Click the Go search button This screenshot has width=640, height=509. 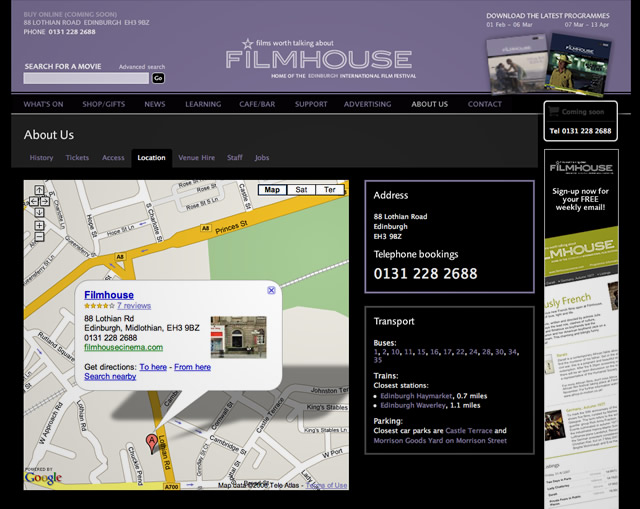pyautogui.click(x=158, y=78)
